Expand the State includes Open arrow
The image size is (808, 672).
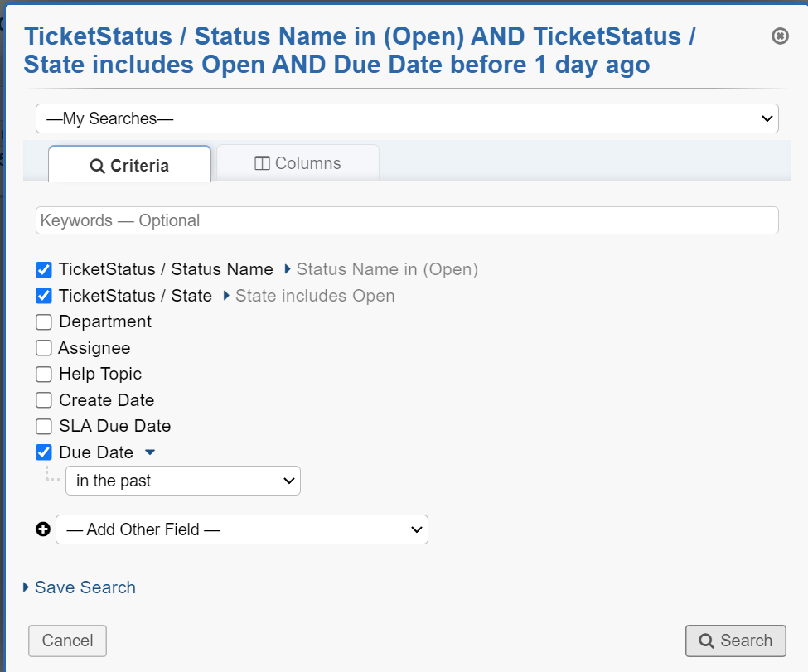pyautogui.click(x=226, y=296)
